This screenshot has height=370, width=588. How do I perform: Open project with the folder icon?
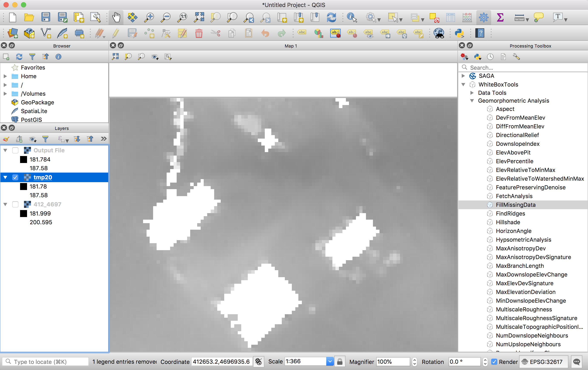point(29,17)
